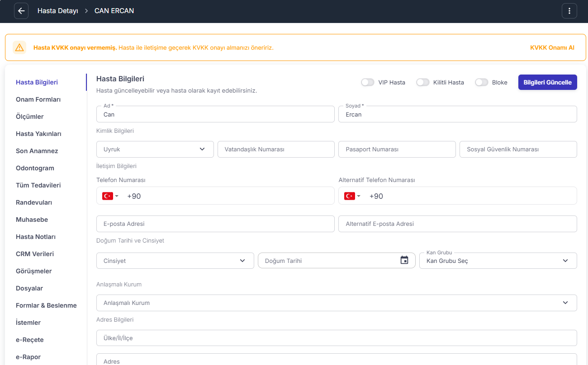588x365 pixels.
Task: Expand the Cinsiyet dropdown
Action: coord(175,261)
